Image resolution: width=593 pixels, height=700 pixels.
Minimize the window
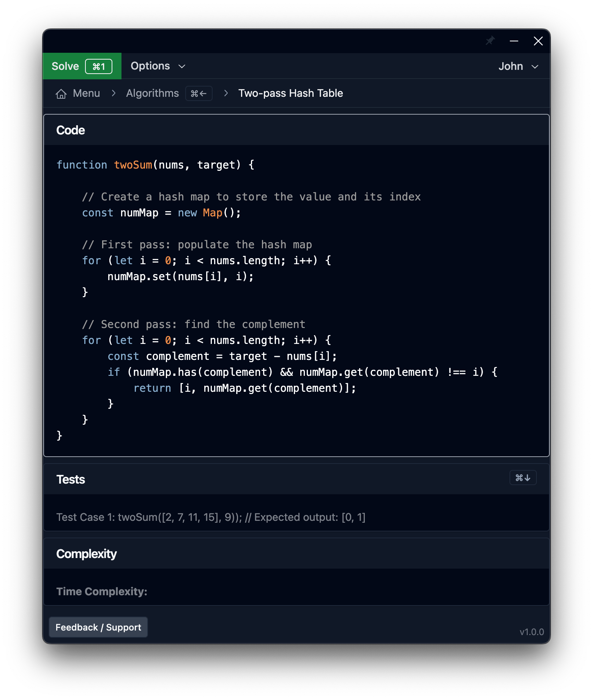514,41
